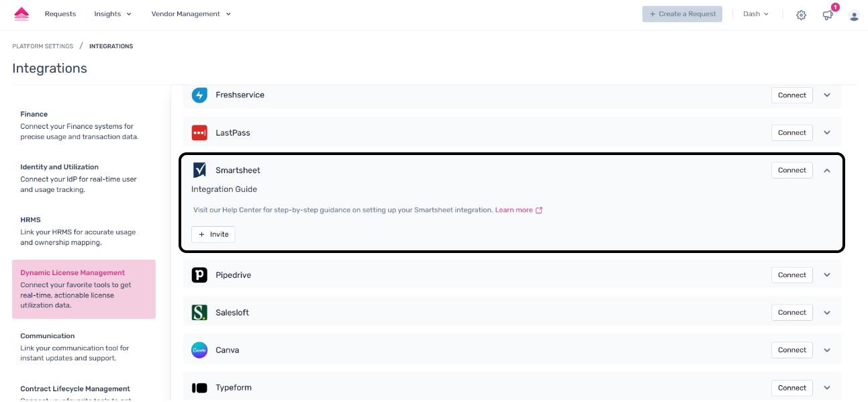Connect the Smartsheet integration
Image resolution: width=868 pixels, height=402 pixels.
(792, 170)
